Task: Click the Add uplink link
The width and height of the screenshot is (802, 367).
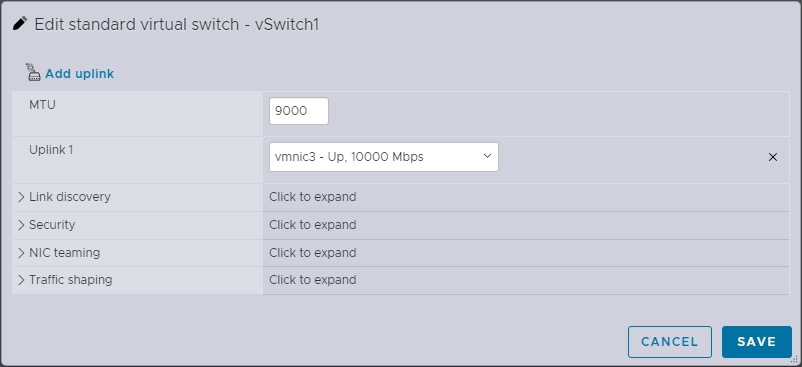Action: coord(79,74)
